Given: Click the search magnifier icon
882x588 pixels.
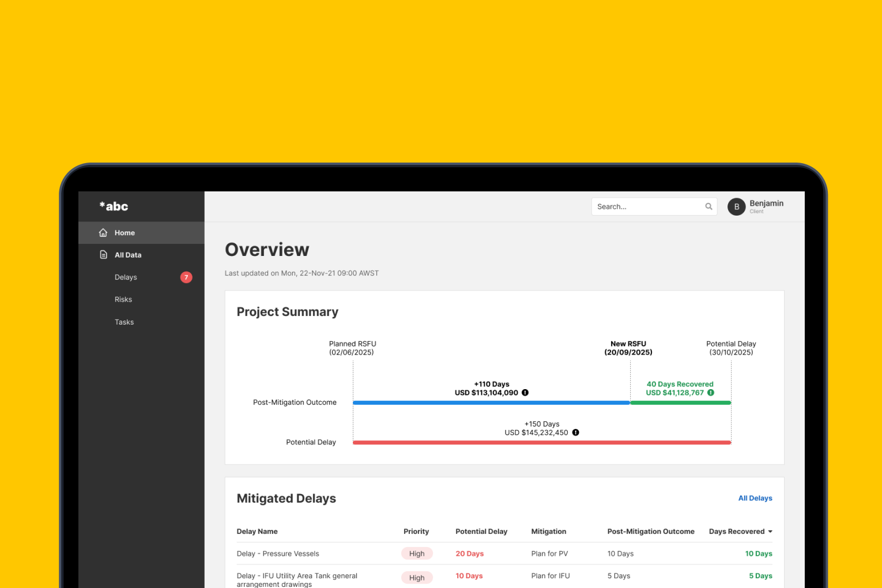Looking at the screenshot, I should (708, 206).
